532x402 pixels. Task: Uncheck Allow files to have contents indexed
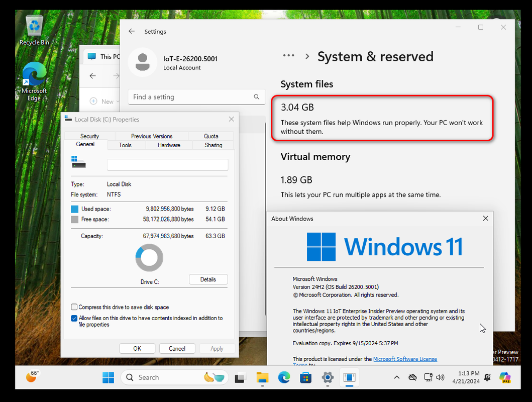[74, 318]
